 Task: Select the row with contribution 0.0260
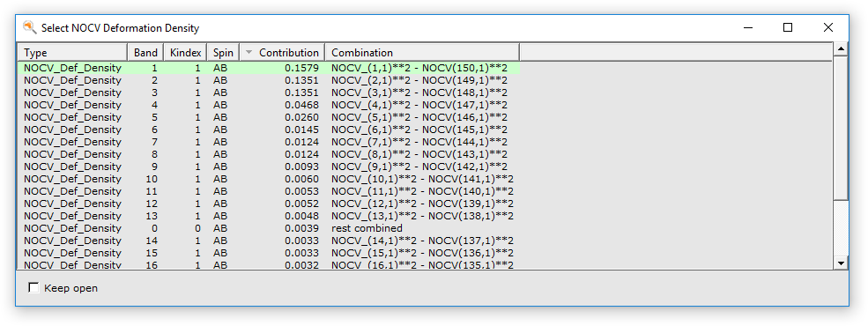click(269, 117)
